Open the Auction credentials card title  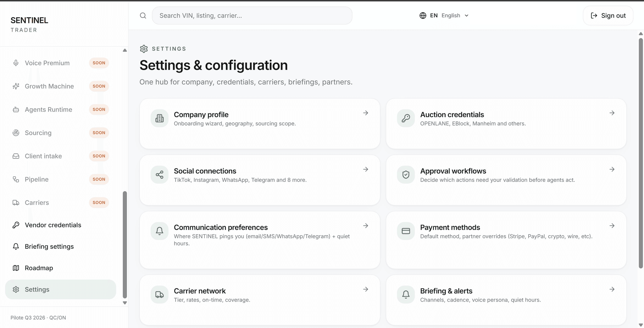pos(452,114)
